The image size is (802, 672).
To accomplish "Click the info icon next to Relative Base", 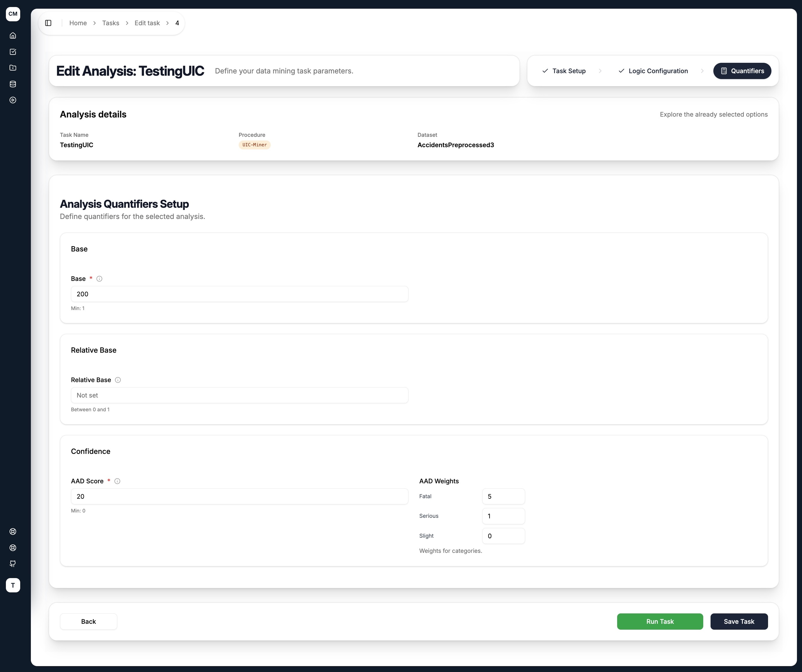I will (118, 380).
